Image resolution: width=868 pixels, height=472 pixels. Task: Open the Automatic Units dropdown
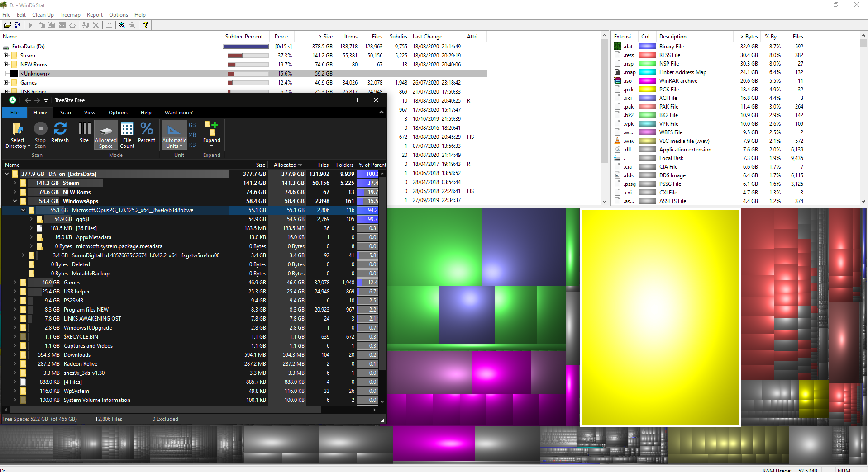174,143
